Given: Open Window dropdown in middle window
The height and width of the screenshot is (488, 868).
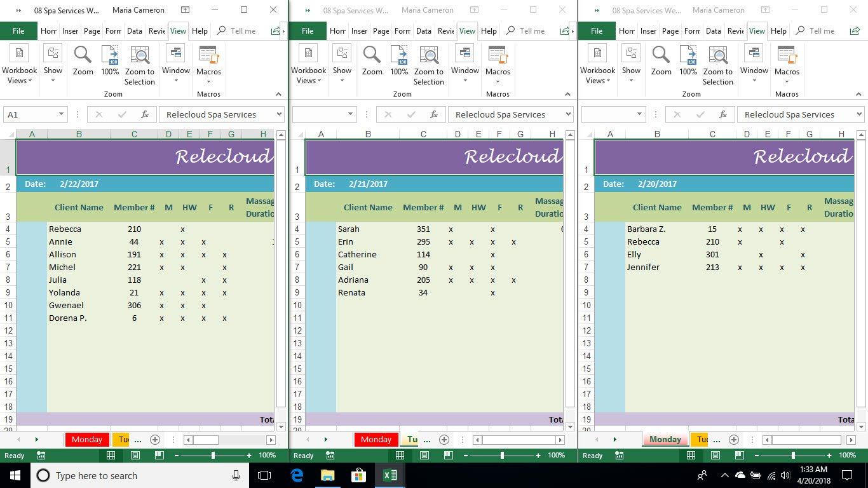Looking at the screenshot, I should pos(465,65).
